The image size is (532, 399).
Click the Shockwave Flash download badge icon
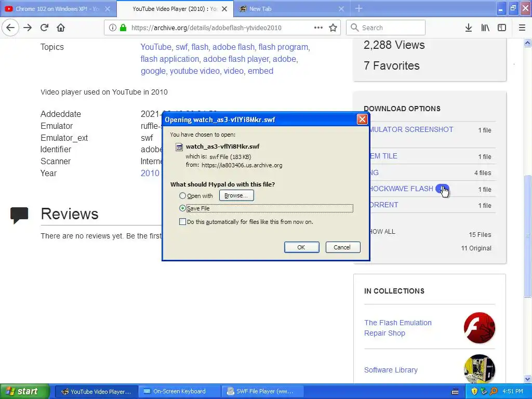442,189
